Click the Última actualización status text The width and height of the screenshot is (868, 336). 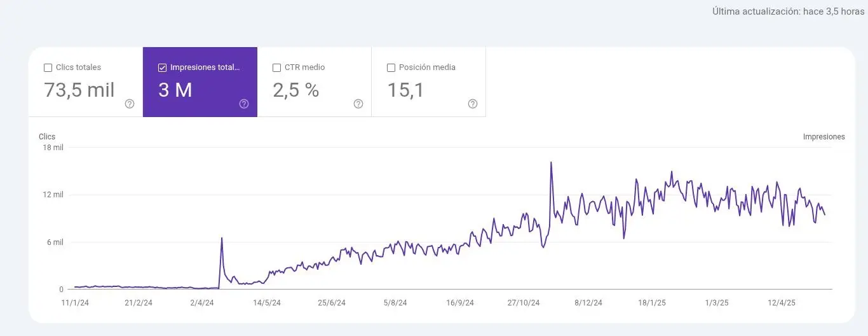point(788,11)
